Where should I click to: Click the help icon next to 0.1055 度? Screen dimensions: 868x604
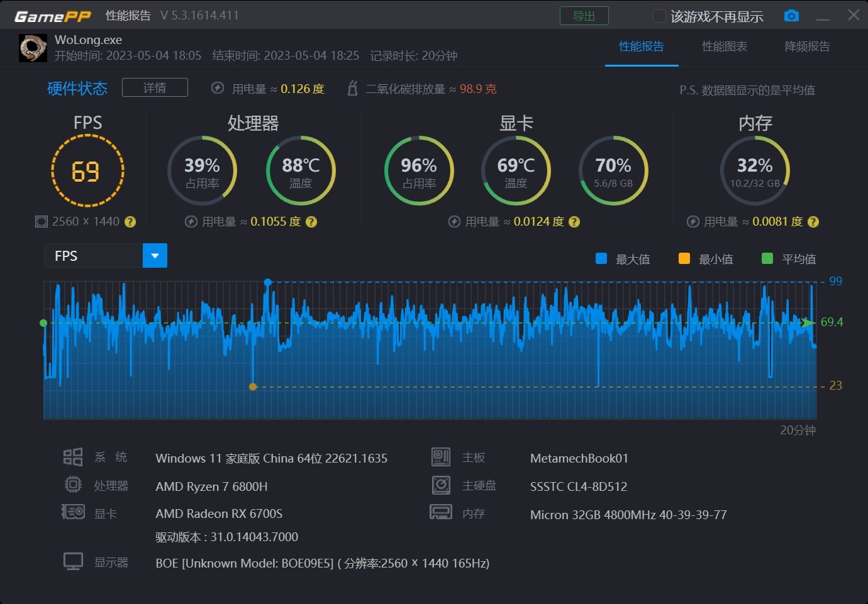pos(311,222)
